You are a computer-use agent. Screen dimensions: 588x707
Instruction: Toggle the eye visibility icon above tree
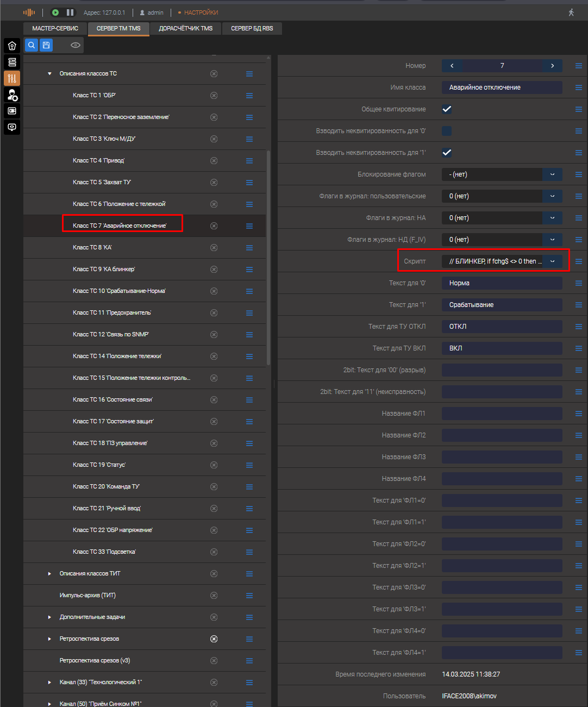click(x=76, y=45)
